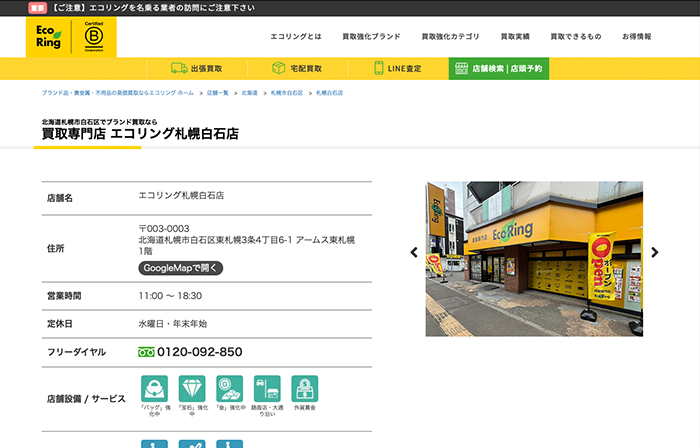Image resolution: width=700 pixels, height=448 pixels.
Task: Open the 買取実績 menu
Action: (515, 37)
